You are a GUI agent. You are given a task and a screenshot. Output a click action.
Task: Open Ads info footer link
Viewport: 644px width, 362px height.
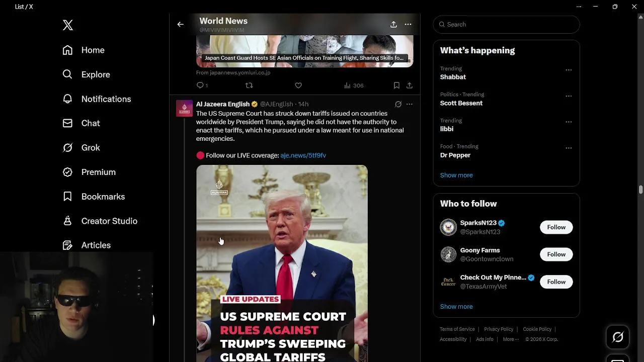pos(485,339)
